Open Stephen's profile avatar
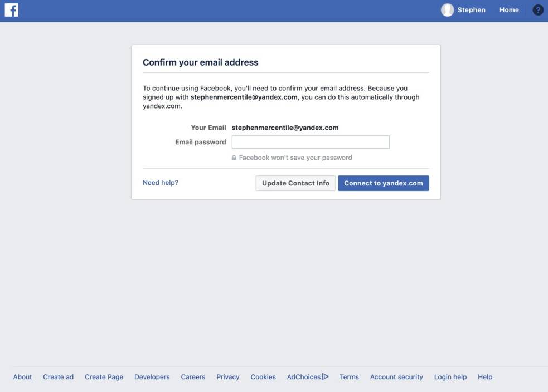548x392 pixels. pyautogui.click(x=447, y=10)
